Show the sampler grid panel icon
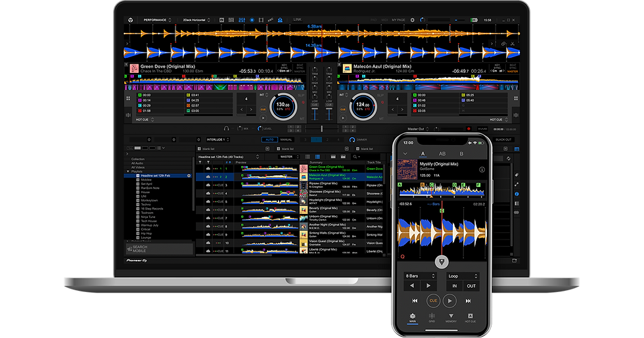 click(x=231, y=20)
